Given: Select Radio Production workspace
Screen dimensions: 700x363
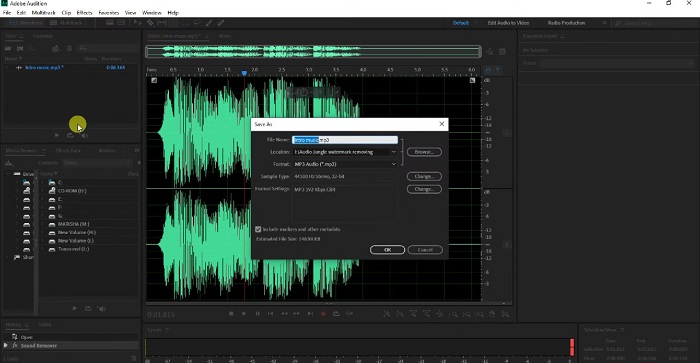Looking at the screenshot, I should coord(566,23).
